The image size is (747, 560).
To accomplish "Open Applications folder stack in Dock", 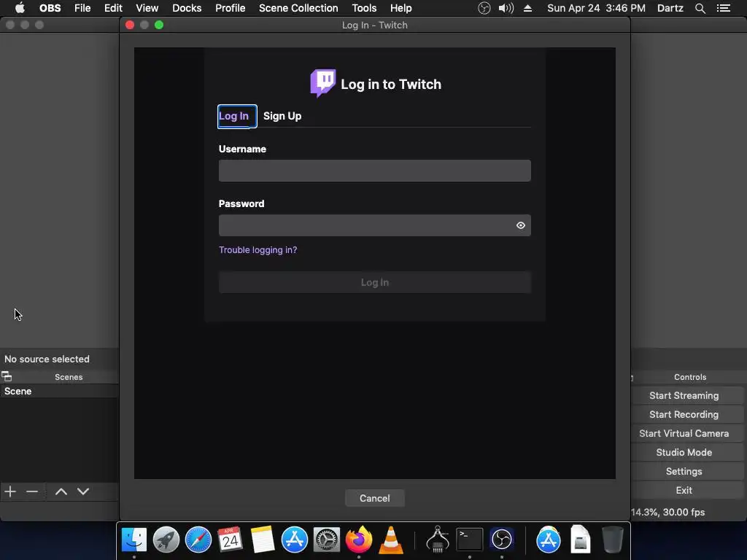I will [549, 540].
